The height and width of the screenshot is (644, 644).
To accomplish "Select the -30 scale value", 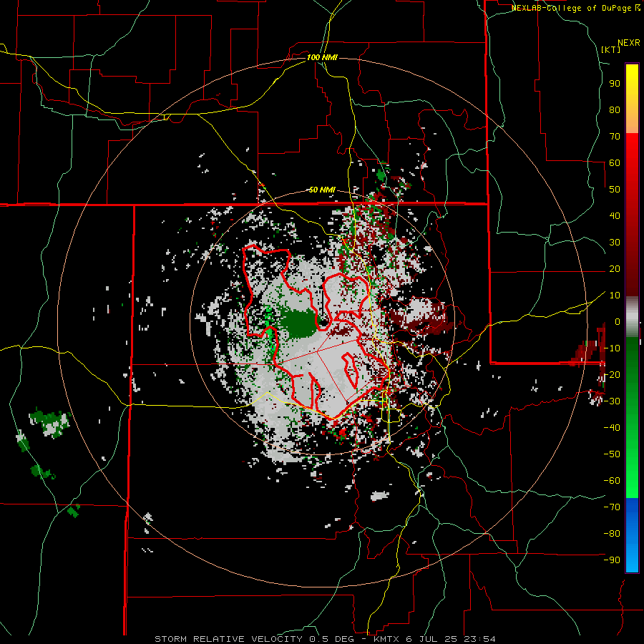I will (x=612, y=401).
